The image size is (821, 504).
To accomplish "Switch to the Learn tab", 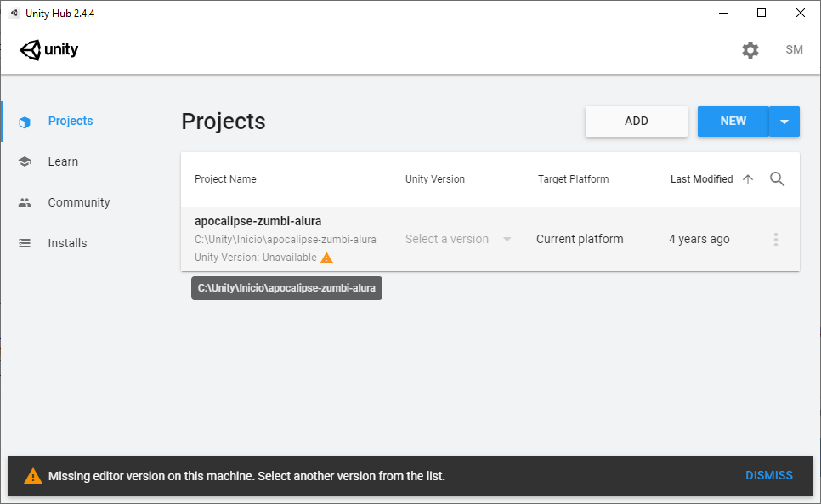I will 63,161.
